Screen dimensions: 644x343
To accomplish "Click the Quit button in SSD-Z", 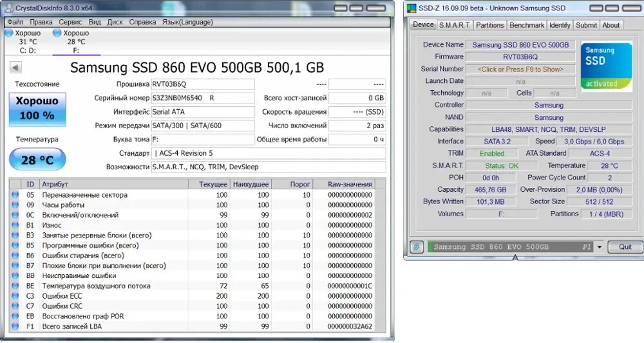I will click(x=625, y=247).
